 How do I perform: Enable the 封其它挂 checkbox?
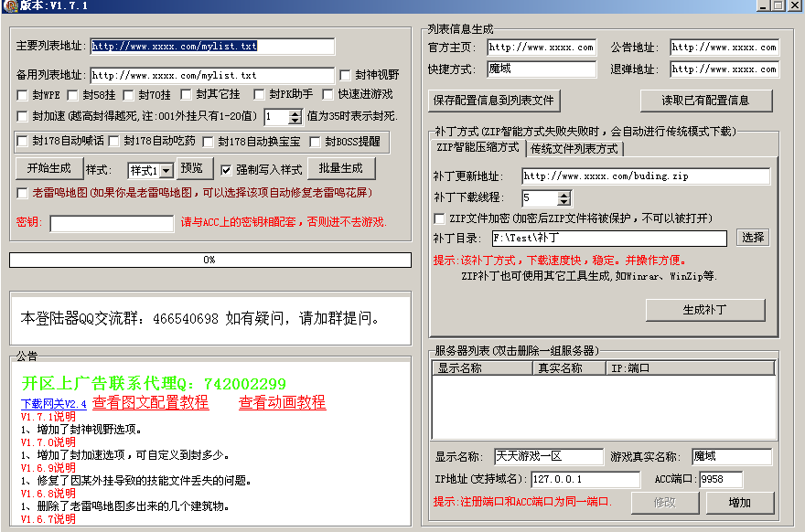click(x=186, y=94)
